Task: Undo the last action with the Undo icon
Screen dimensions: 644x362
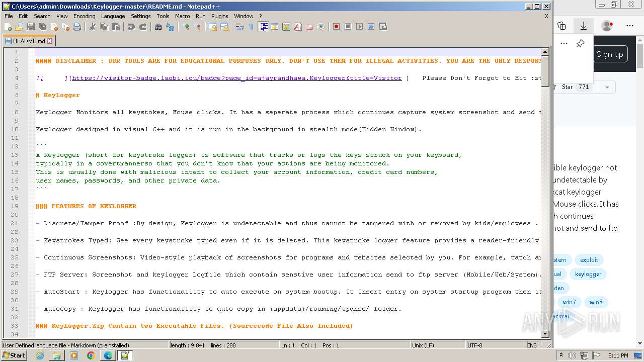Action: (x=131, y=27)
